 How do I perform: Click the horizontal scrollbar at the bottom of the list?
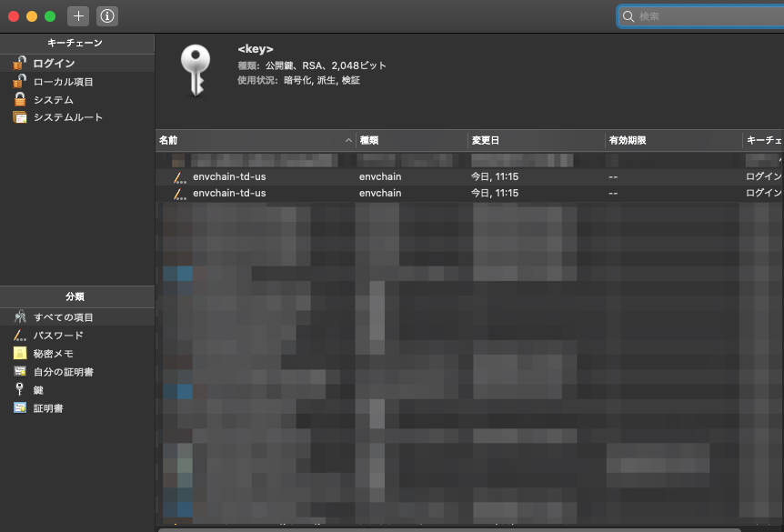[x=449, y=530]
